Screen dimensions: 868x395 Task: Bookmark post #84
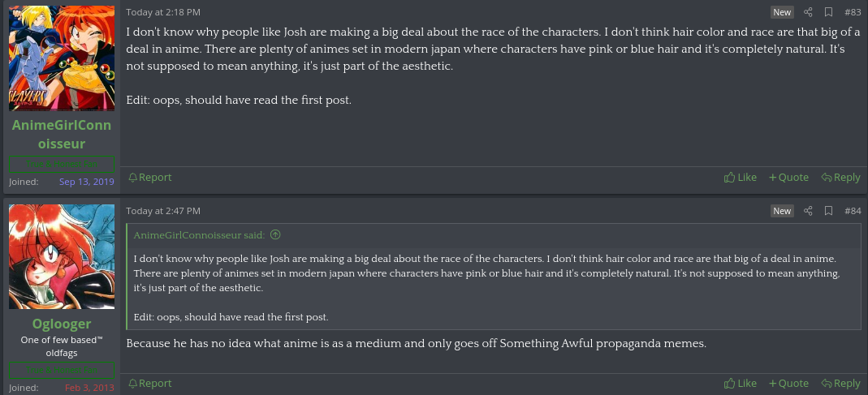(828, 211)
